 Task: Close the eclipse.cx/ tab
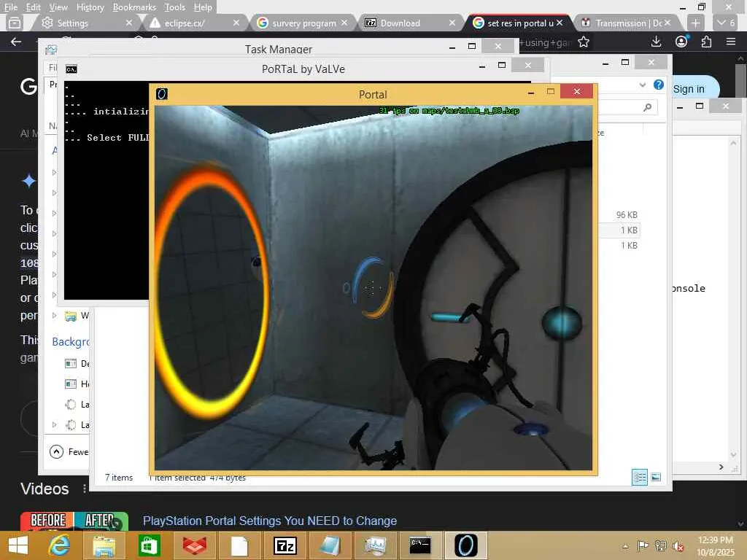coord(236,23)
